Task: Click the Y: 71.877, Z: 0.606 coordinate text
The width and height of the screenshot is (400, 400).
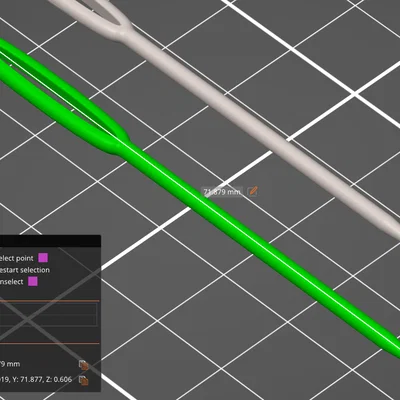Action: (36, 379)
